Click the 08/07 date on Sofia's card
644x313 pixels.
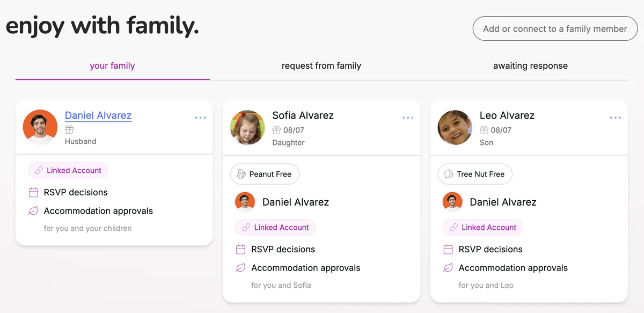pos(294,130)
